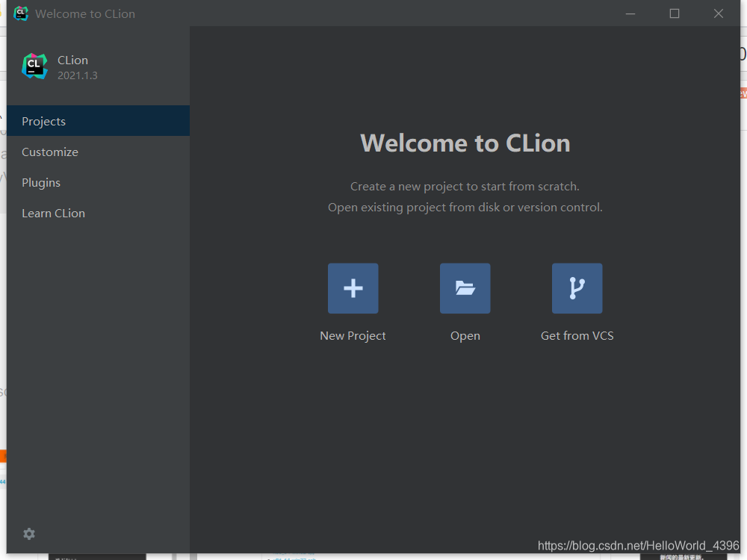Click the Open label
Image resolution: width=747 pixels, height=560 pixels.
click(465, 336)
